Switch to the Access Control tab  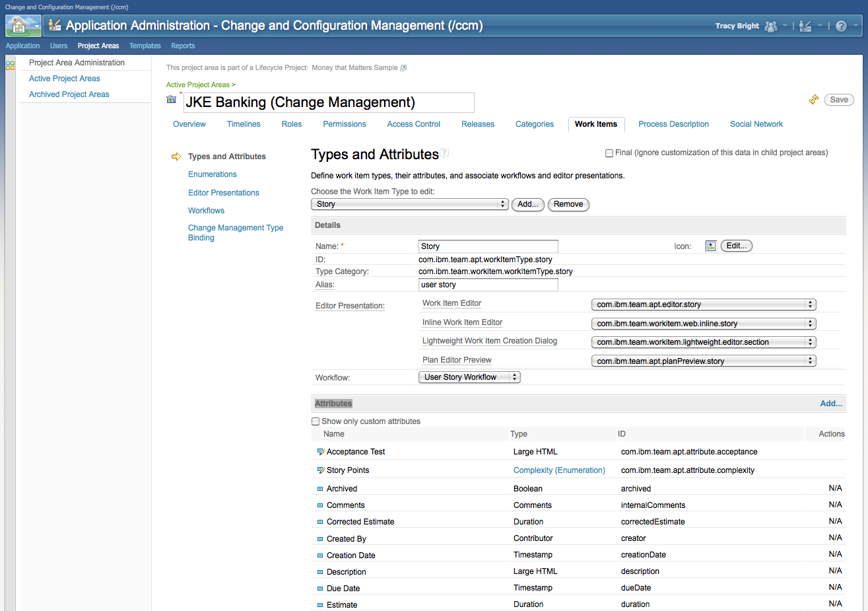pos(414,124)
